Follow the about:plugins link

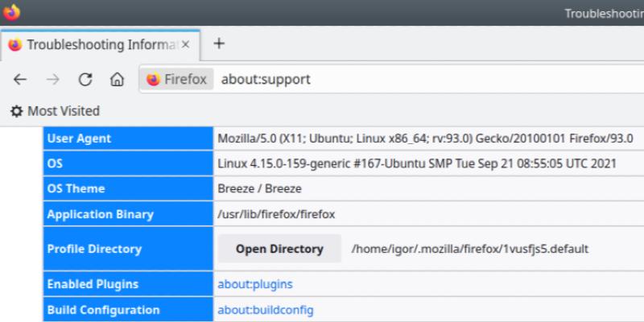[x=254, y=284]
